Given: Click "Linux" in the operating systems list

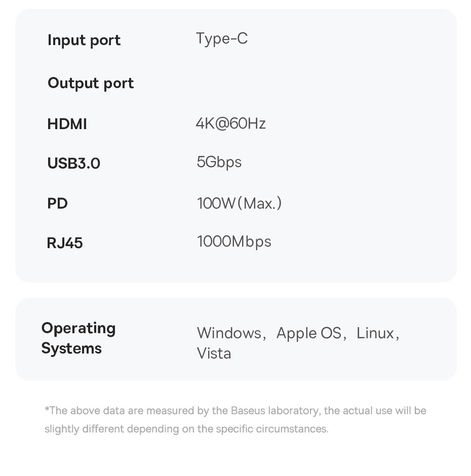Looking at the screenshot, I should click(375, 333).
